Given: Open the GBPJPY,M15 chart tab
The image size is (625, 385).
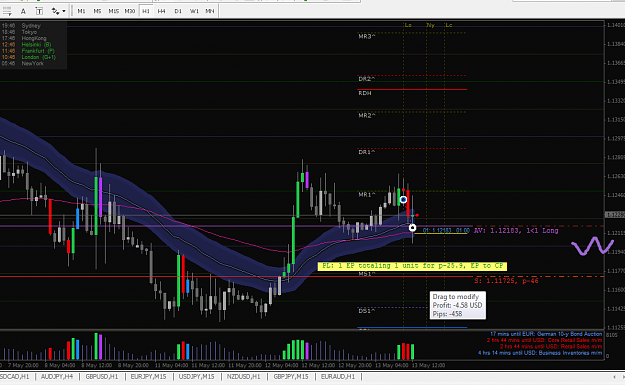Looking at the screenshot, I should coord(291,377).
